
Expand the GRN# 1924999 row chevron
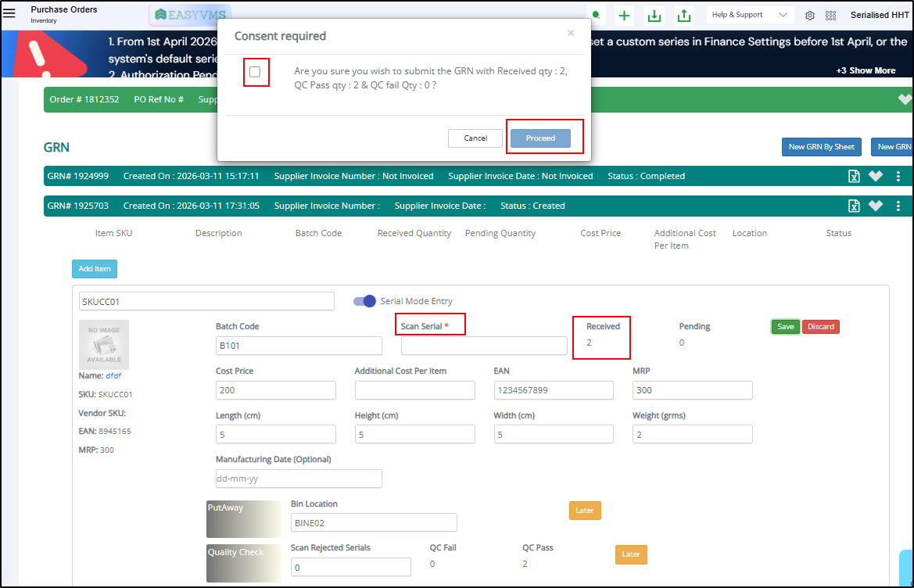876,176
